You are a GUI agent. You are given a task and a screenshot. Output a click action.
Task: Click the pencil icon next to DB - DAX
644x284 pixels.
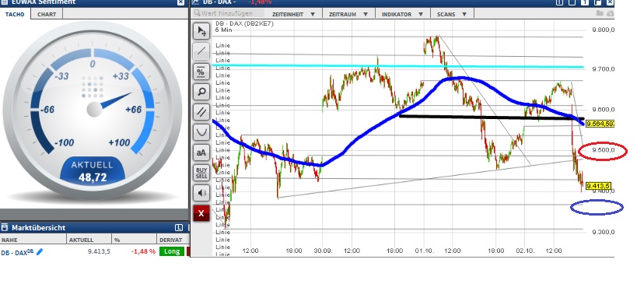point(40,251)
